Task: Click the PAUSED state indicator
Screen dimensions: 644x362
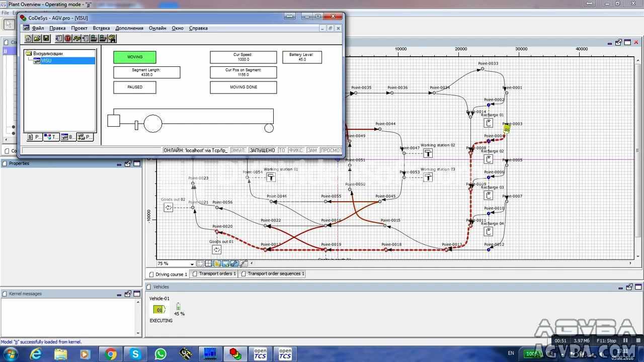Action: pos(134,87)
